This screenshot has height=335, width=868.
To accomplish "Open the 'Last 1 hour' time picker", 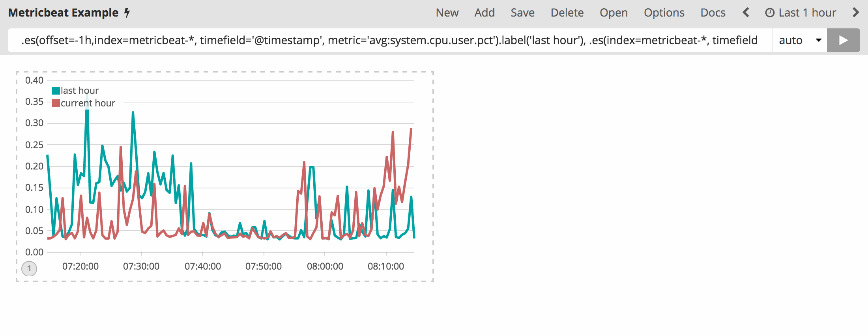I will tap(807, 13).
